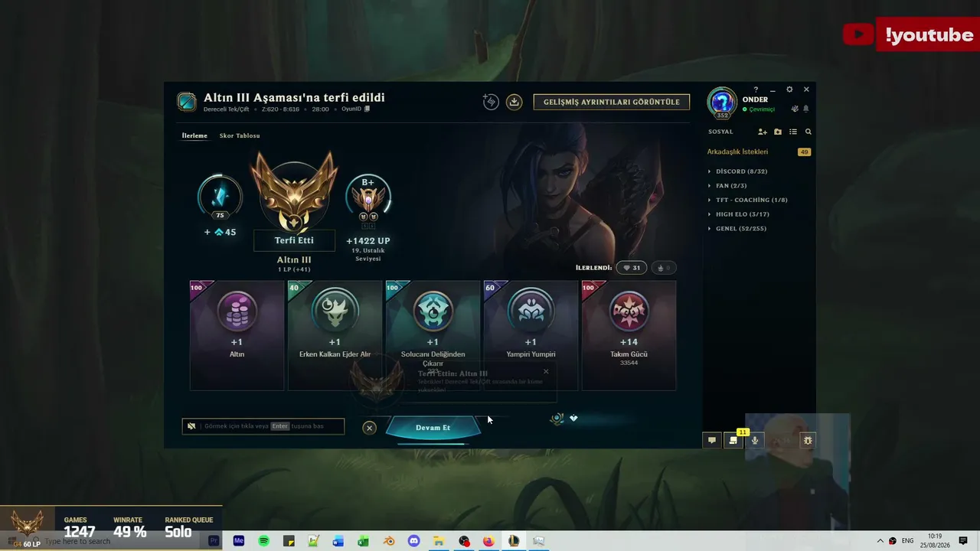
Task: Open the Erken Kalkan Ejder Alır card
Action: pyautogui.click(x=335, y=335)
